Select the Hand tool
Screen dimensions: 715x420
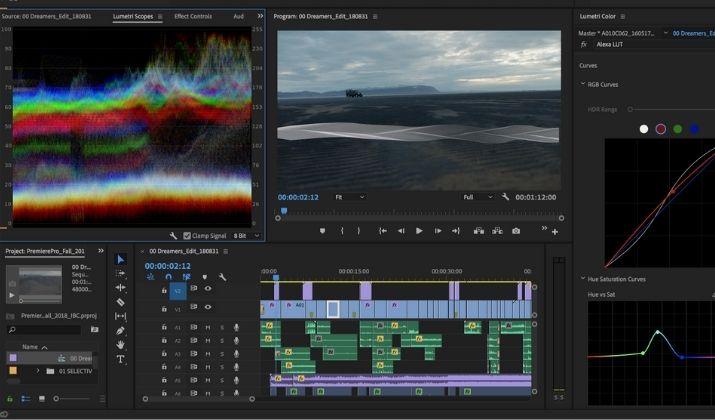[x=120, y=345]
